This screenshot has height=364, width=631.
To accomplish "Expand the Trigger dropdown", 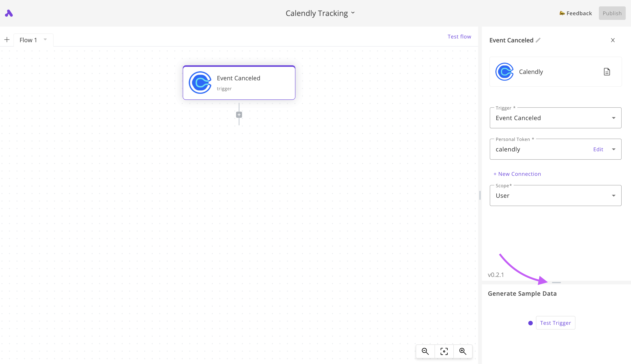I will (614, 118).
